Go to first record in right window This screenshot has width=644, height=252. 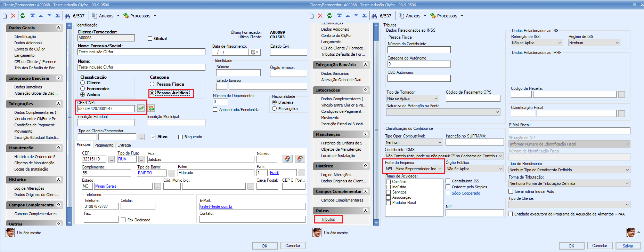339,16
